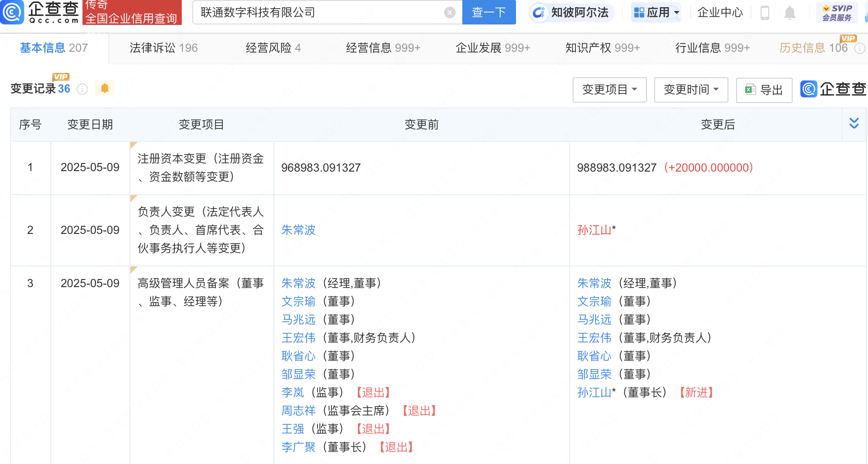Switch to the 知识产权 tab

pyautogui.click(x=602, y=48)
